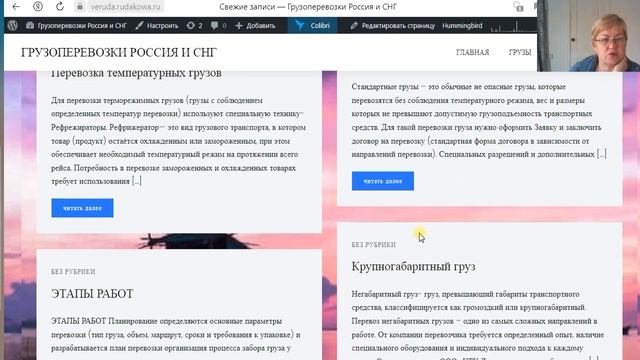Click the site title 'ГРУЗОПЕРЕВОЗКИ РОССИЯ И СНГ'
640x360 pixels.
(119, 52)
